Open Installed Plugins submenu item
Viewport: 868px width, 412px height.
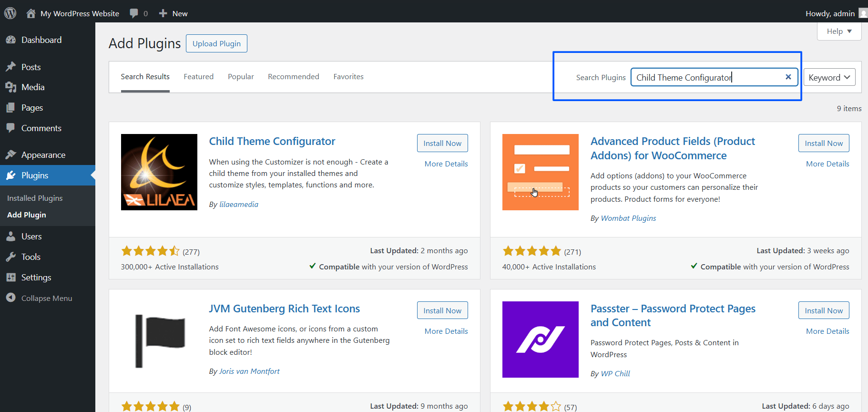point(35,198)
